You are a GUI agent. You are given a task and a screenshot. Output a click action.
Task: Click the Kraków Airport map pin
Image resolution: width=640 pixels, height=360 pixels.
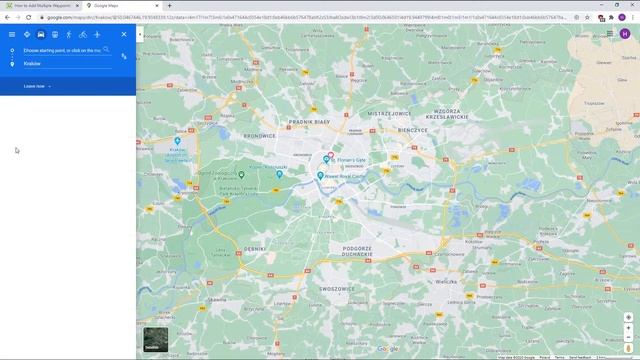(x=178, y=141)
